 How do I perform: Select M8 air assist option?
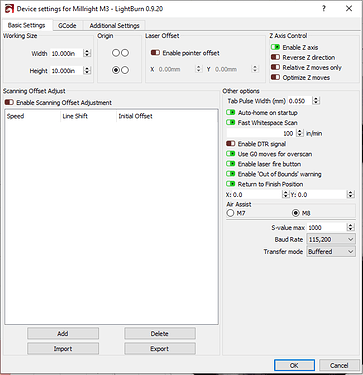point(295,213)
